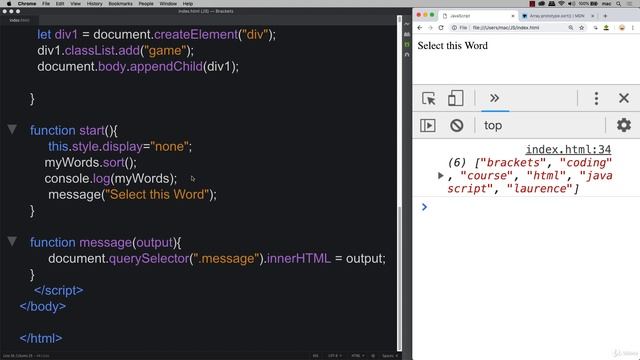Click the Wi-Fi icon in menu bar

point(561,4)
